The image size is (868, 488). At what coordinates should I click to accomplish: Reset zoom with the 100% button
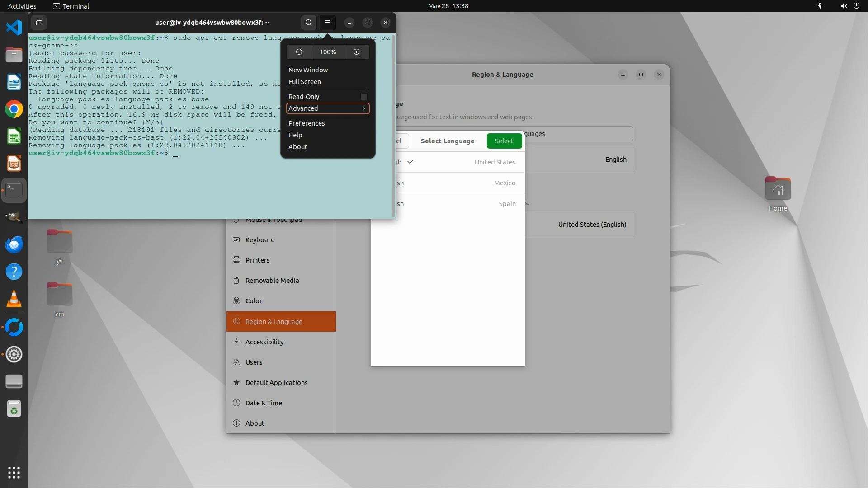pos(328,52)
